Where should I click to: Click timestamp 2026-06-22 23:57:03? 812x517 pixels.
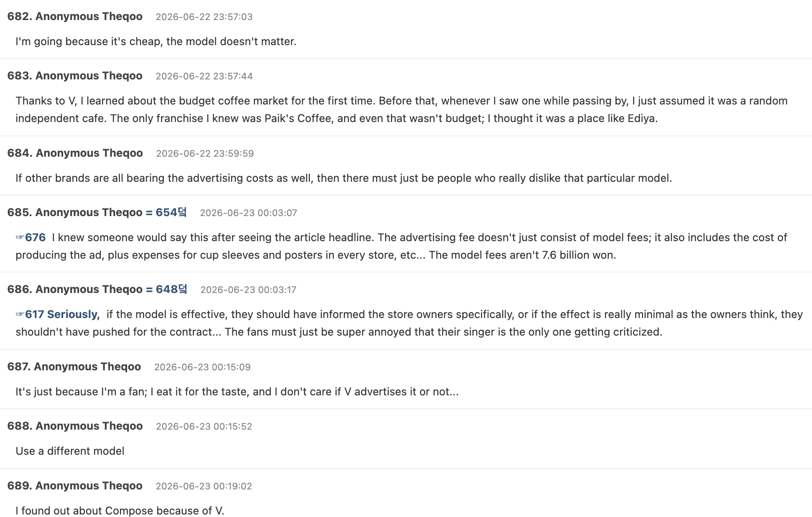point(204,17)
